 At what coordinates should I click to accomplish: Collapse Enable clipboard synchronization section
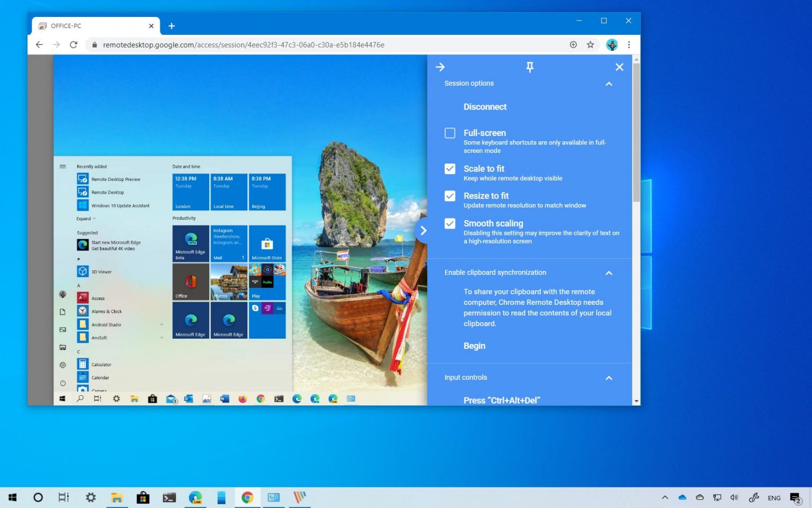pyautogui.click(x=609, y=273)
